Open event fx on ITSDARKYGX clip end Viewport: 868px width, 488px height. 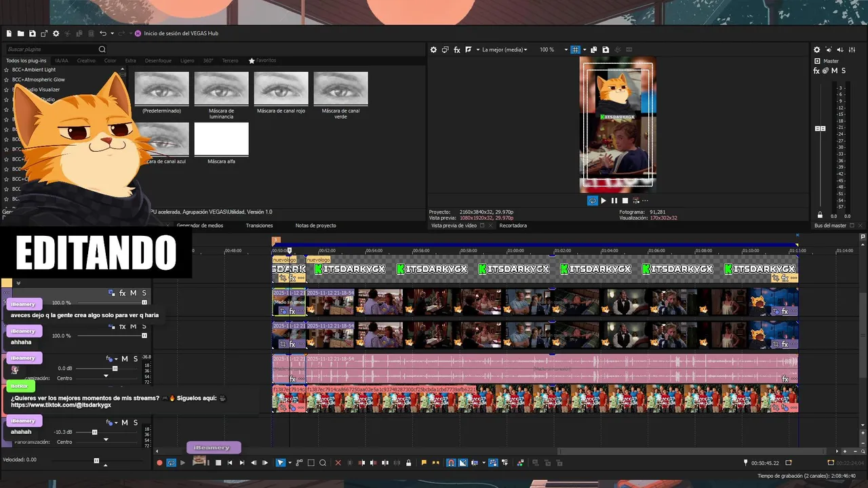point(786,278)
